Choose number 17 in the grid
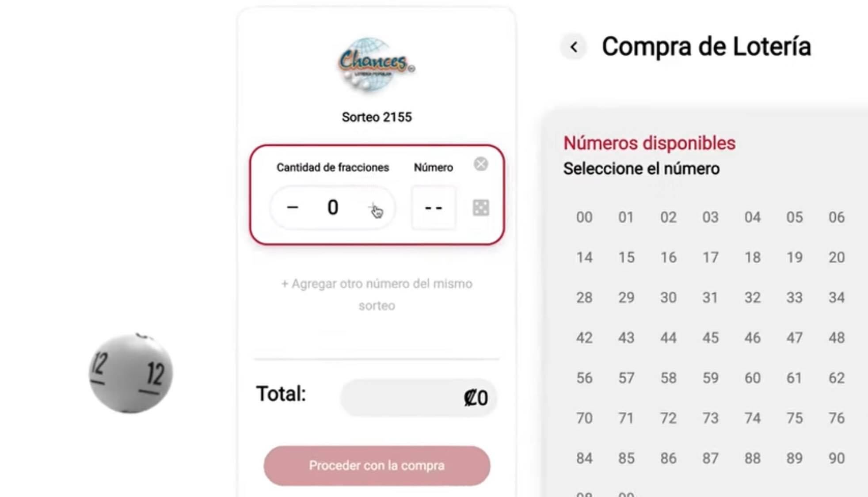 pyautogui.click(x=710, y=258)
